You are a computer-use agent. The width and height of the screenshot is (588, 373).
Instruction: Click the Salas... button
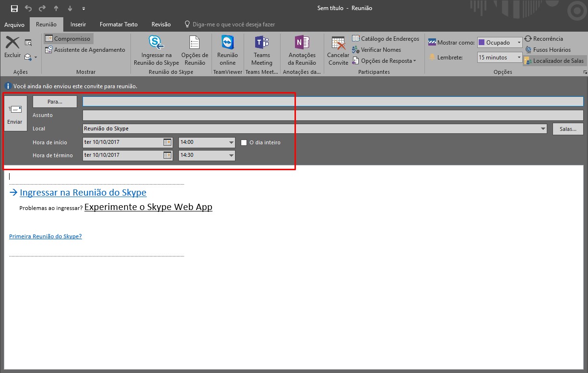click(568, 128)
